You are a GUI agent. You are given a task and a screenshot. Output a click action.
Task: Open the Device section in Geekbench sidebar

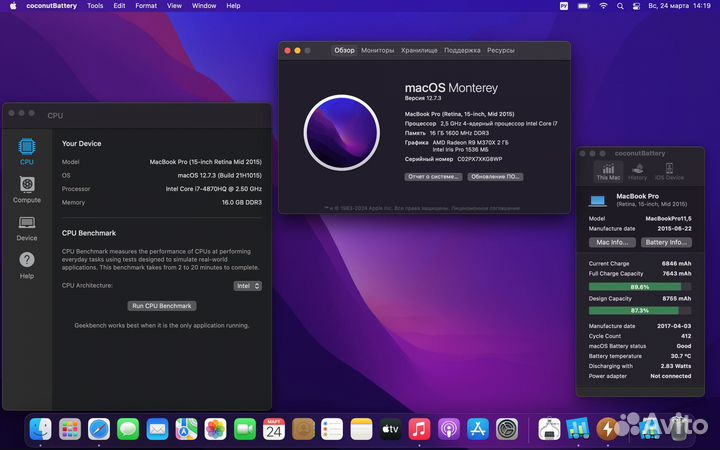tap(27, 228)
